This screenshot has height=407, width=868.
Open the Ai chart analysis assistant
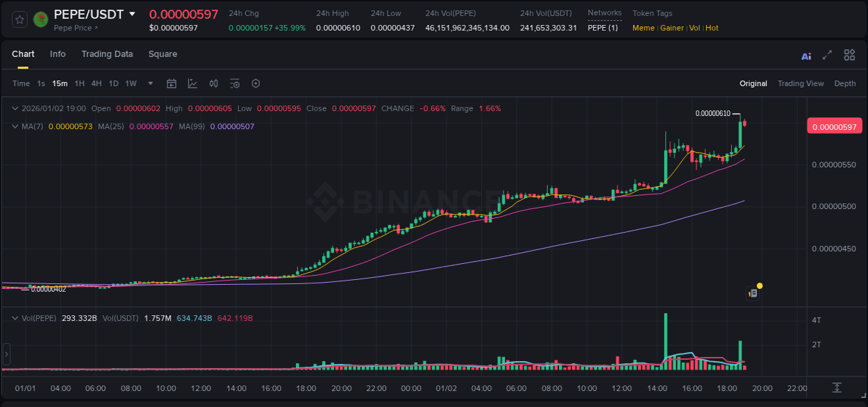[x=806, y=55]
